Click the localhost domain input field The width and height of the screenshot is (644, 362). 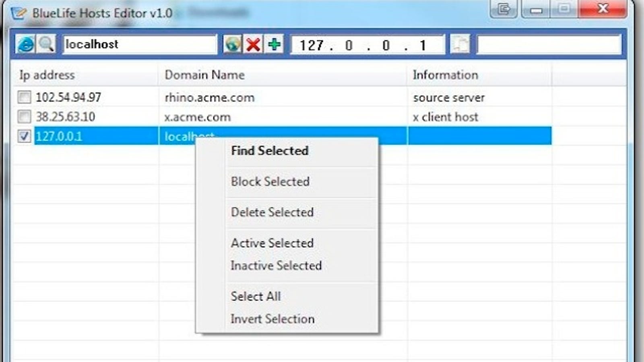140,44
